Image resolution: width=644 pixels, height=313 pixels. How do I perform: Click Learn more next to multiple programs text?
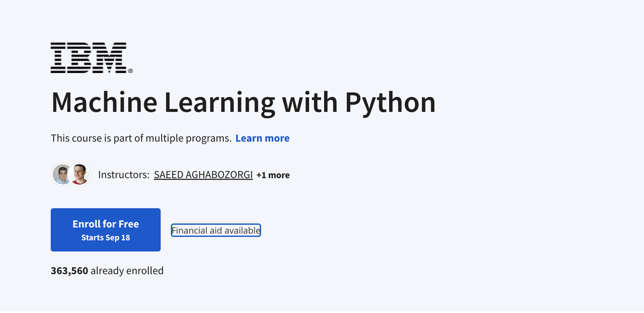coord(262,138)
